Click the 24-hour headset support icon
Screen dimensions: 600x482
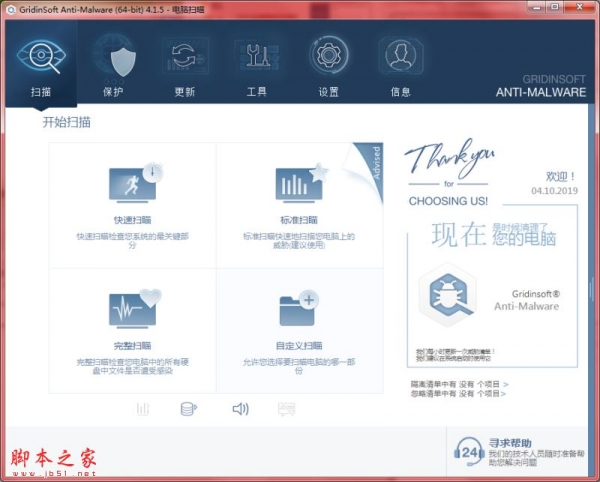click(x=469, y=452)
